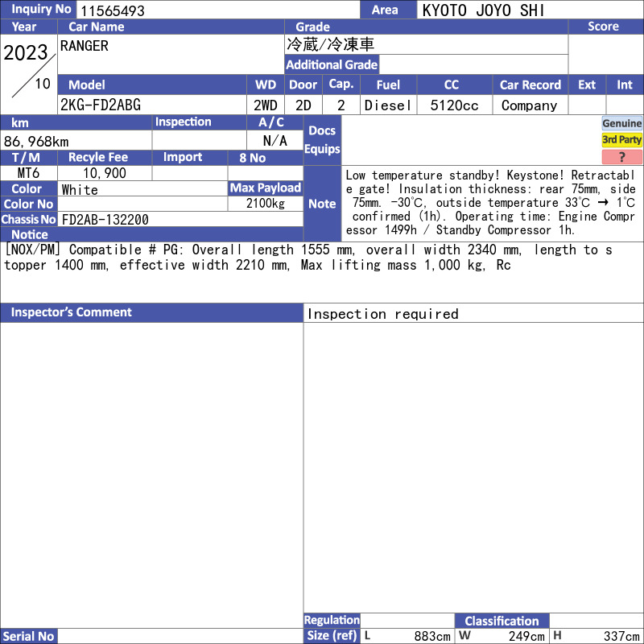Click the Int column header
The image size is (644, 644).
click(x=625, y=85)
